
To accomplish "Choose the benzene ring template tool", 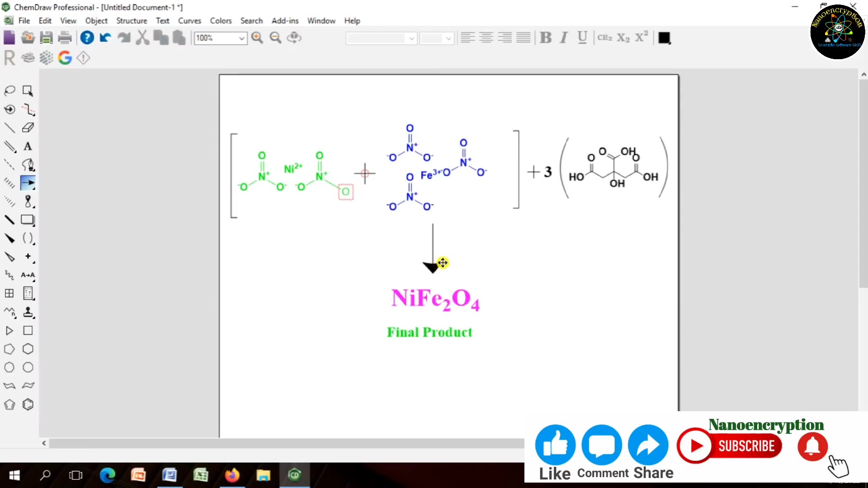I will (28, 404).
